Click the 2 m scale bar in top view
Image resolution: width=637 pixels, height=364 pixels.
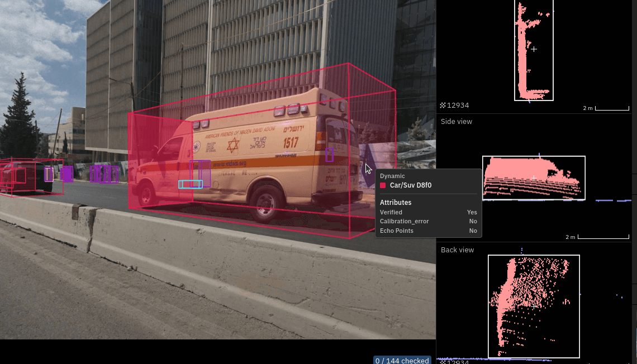pyautogui.click(x=612, y=108)
